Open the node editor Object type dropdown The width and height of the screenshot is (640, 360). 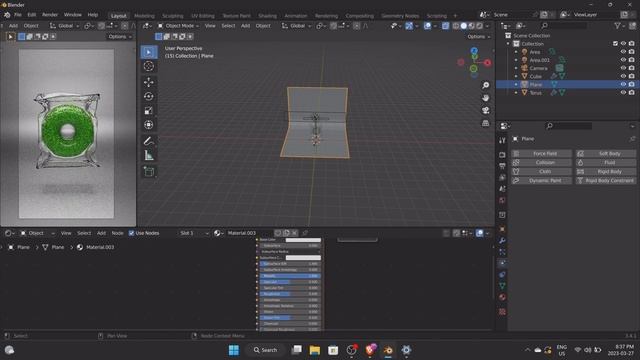click(x=38, y=233)
